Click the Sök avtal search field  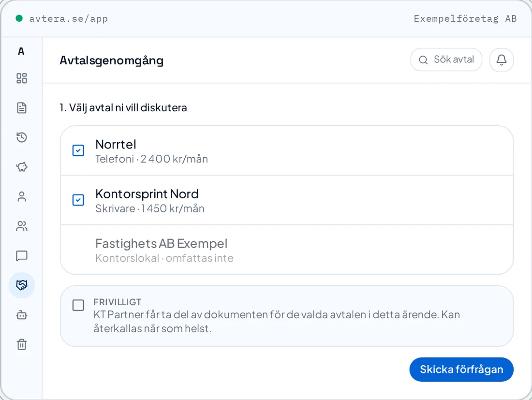(446, 59)
